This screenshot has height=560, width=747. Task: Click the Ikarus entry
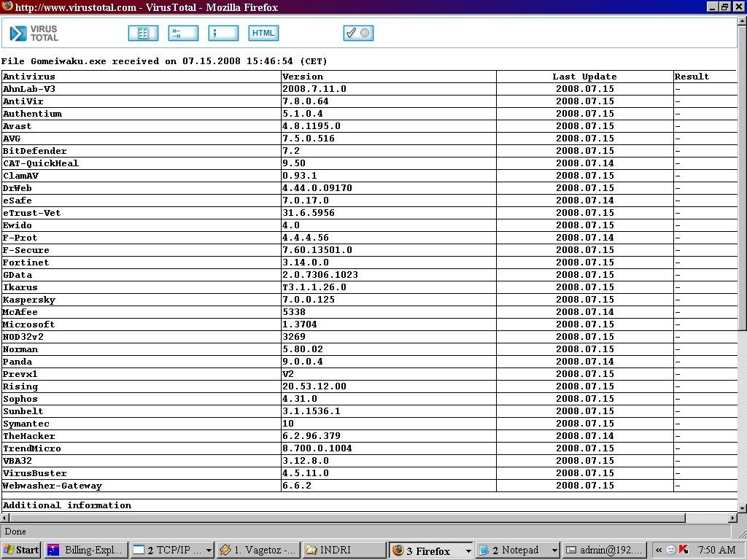(x=20, y=287)
